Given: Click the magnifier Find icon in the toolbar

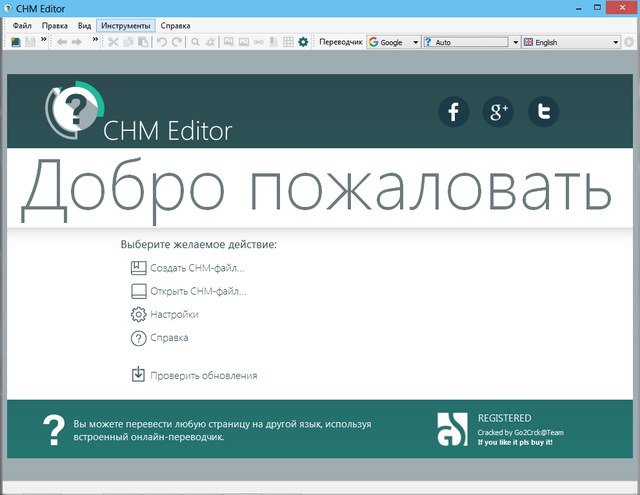Looking at the screenshot, I should coord(196,42).
